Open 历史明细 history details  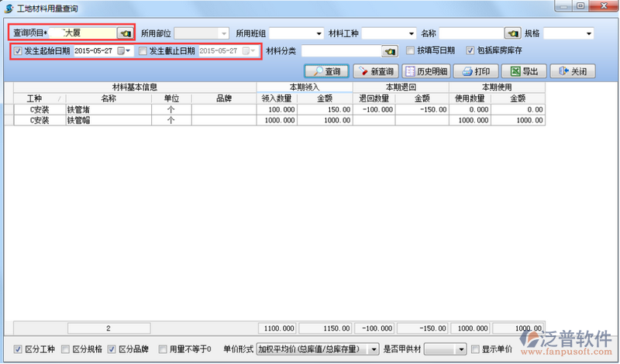(x=426, y=71)
